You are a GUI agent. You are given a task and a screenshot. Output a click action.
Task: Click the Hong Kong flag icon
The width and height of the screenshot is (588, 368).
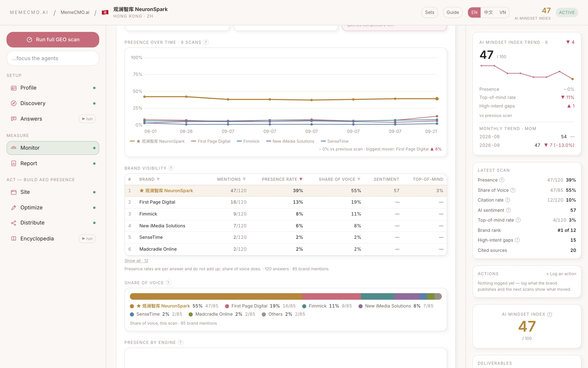coord(105,12)
